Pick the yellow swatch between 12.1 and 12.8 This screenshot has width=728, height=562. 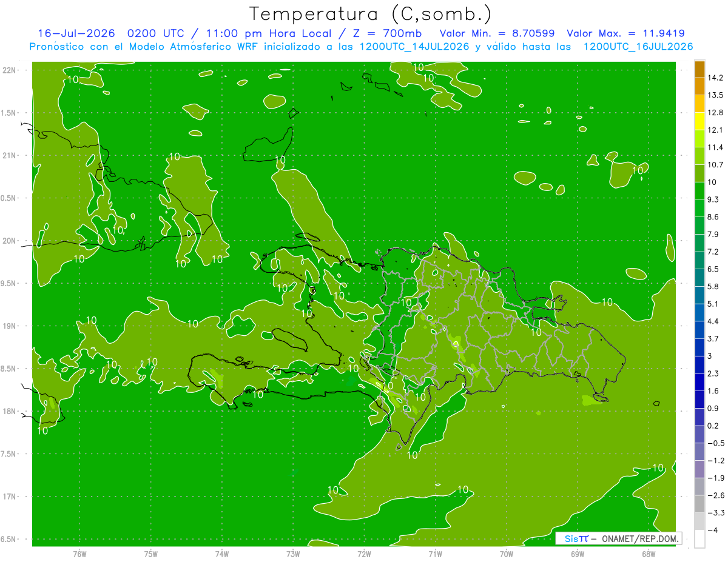(x=699, y=121)
